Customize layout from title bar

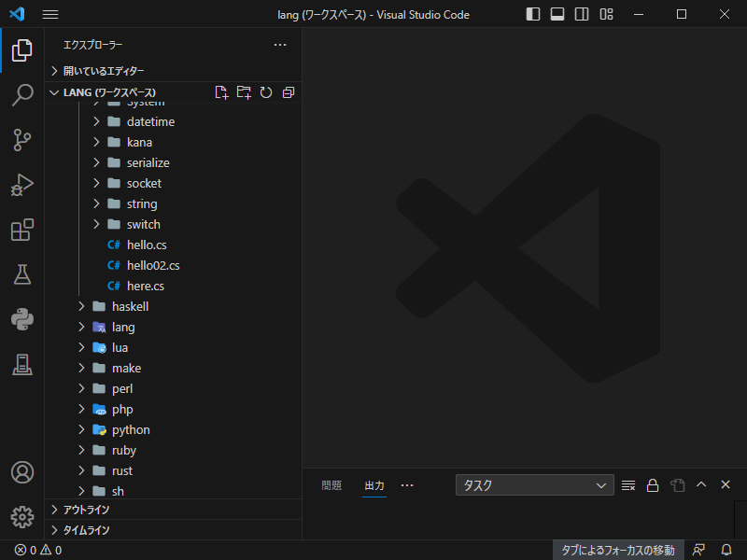click(606, 14)
